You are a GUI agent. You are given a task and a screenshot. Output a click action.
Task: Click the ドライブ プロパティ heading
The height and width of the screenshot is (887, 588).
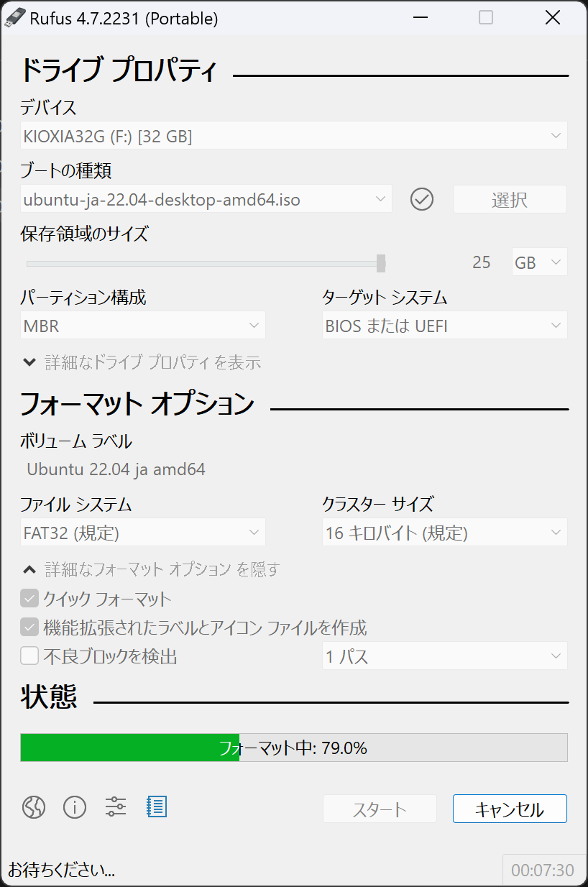pyautogui.click(x=119, y=70)
